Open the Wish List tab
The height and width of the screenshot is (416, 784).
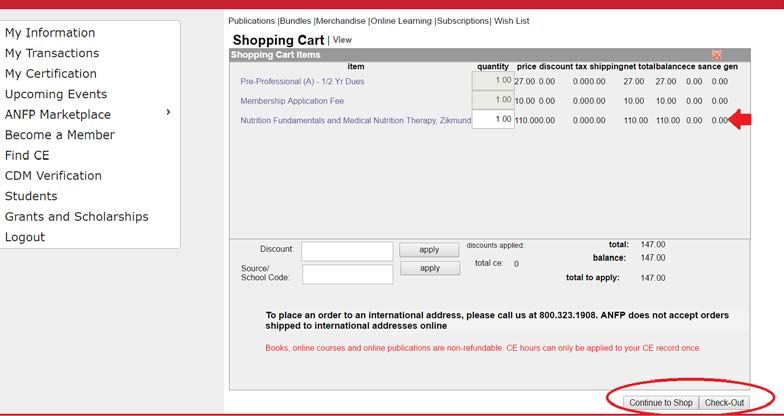511,21
